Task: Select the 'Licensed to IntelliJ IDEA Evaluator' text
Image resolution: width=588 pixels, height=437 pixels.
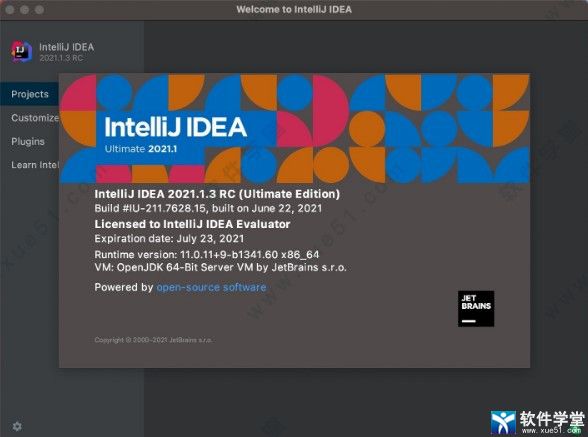Action: coord(192,224)
